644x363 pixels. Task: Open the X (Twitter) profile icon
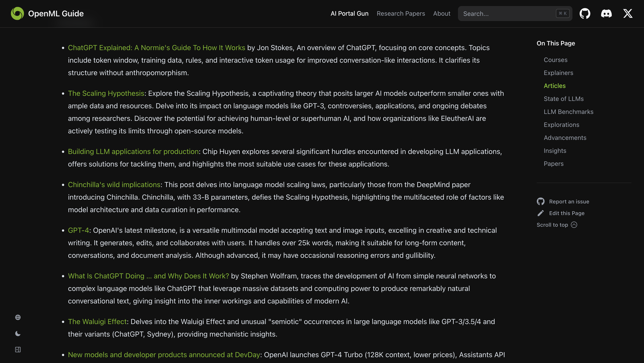(x=628, y=13)
